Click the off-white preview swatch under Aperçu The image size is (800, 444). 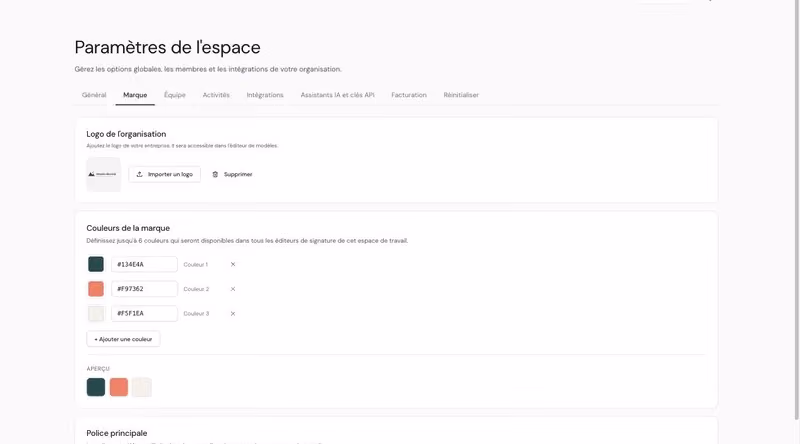(x=142, y=387)
